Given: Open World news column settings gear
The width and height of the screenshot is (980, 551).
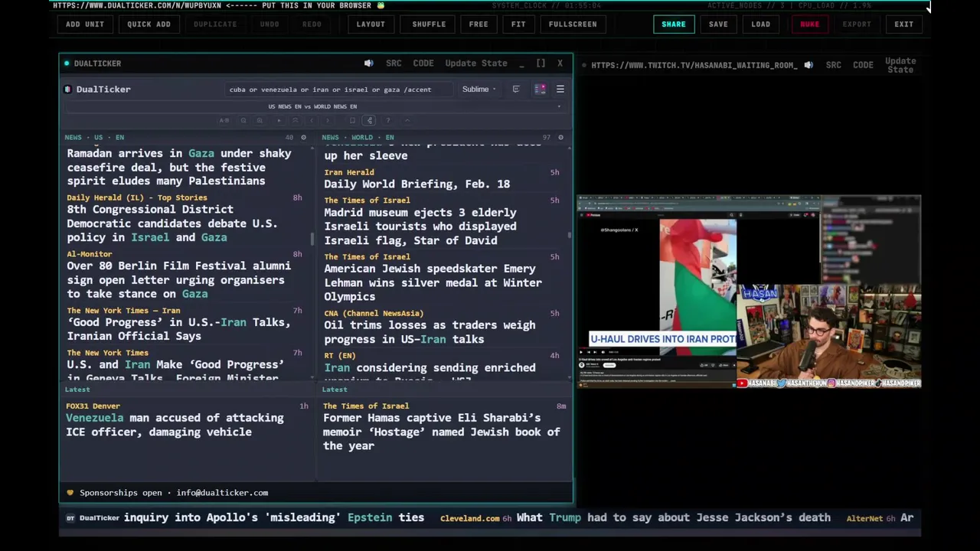Looking at the screenshot, I should [560, 138].
